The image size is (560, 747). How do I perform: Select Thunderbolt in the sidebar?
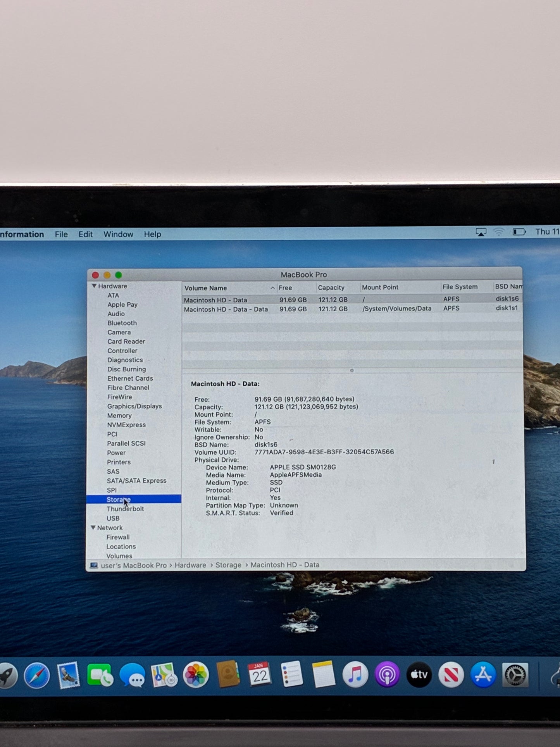(x=125, y=509)
